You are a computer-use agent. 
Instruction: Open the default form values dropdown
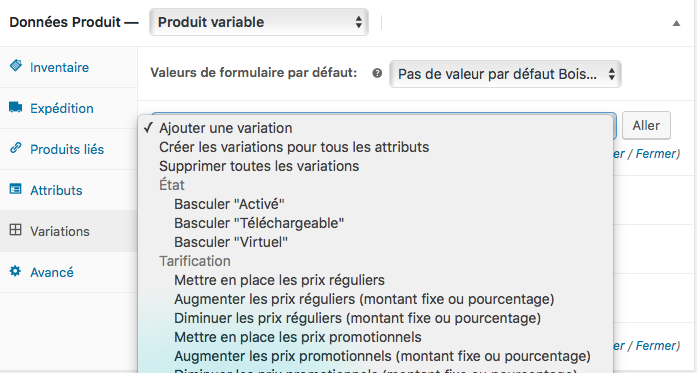click(x=505, y=74)
